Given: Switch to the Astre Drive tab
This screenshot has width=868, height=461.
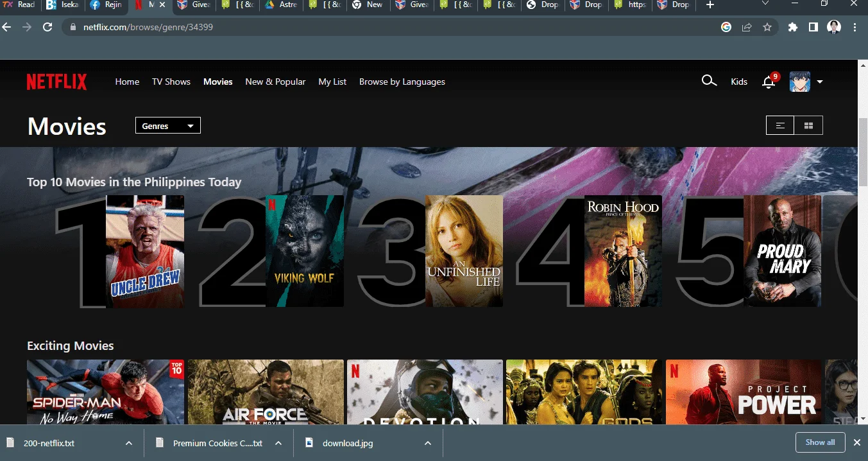Looking at the screenshot, I should [x=280, y=4].
